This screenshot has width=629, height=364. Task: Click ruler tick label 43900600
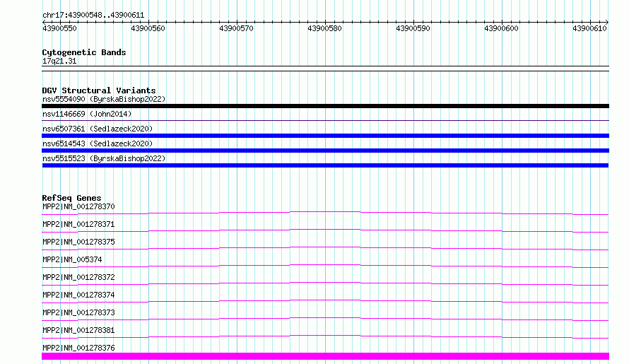(x=501, y=28)
